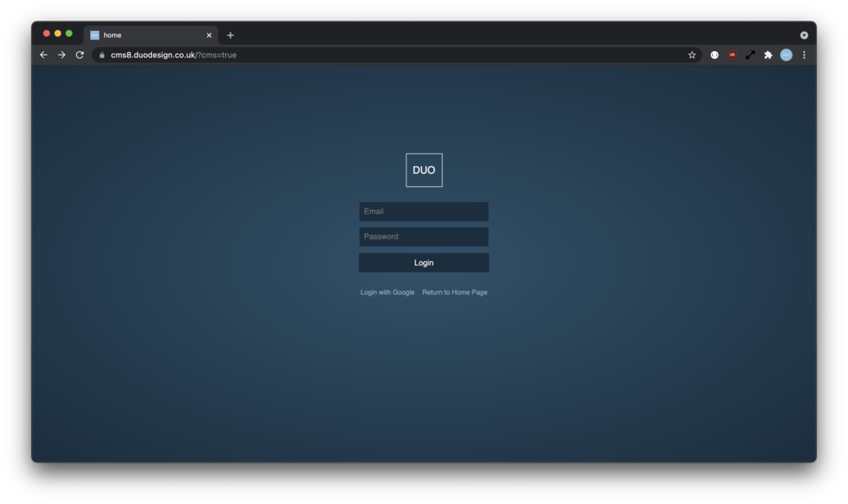Viewport: 848px width, 504px height.
Task: Click the diagonal arrows extension icon
Action: [750, 55]
